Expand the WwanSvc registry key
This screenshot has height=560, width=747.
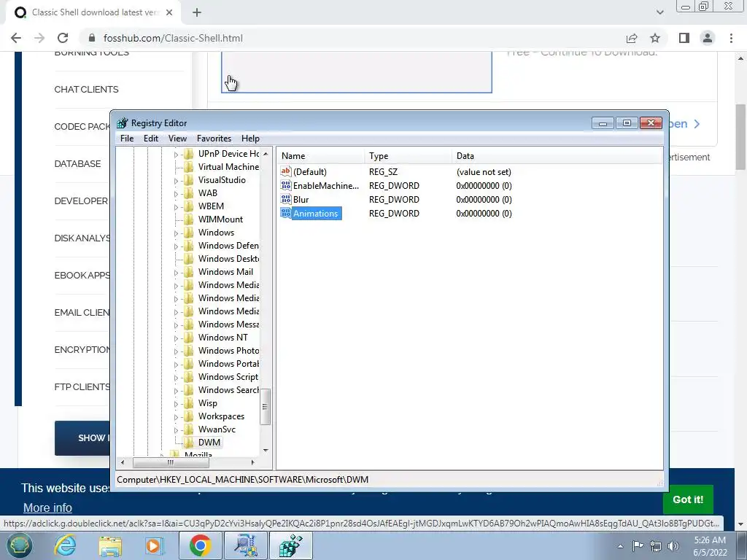point(176,430)
